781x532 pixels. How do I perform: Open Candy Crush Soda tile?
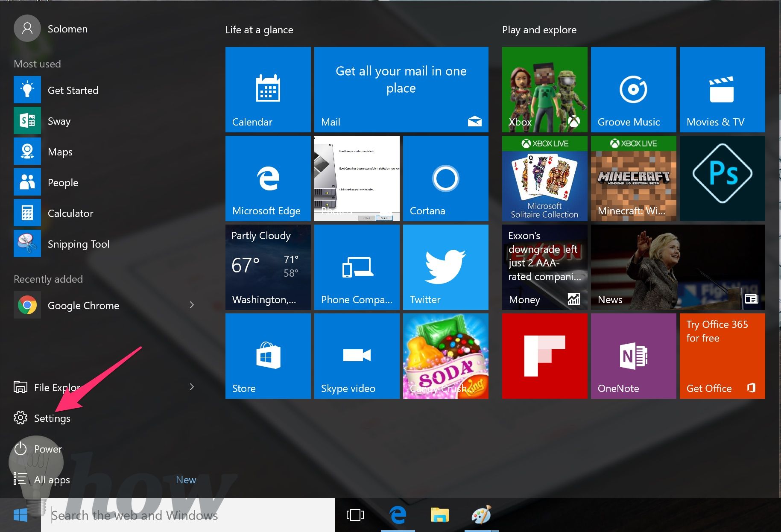point(445,356)
